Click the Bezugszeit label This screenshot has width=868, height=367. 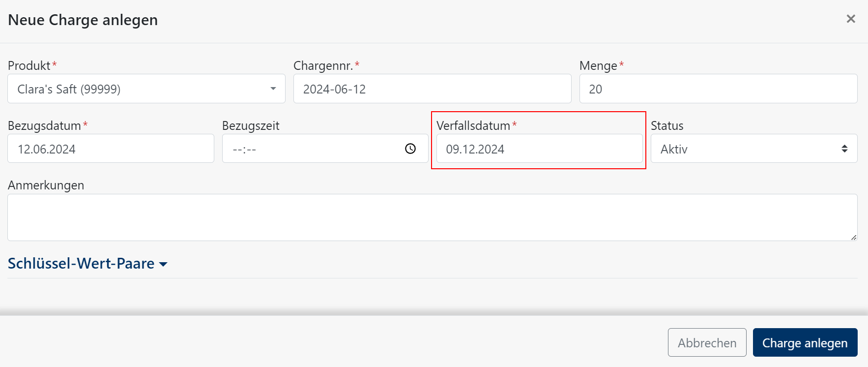[251, 125]
